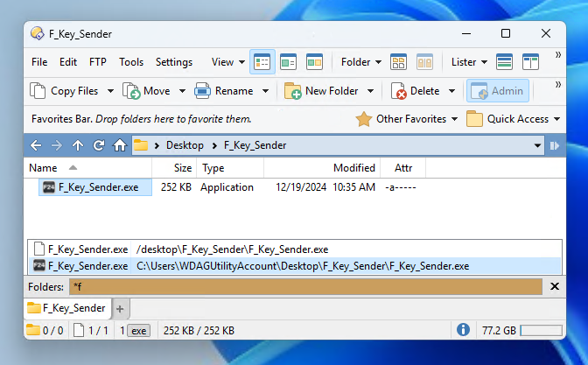Click the panel toggle icon right of path
The width and height of the screenshot is (588, 365).
555,145
